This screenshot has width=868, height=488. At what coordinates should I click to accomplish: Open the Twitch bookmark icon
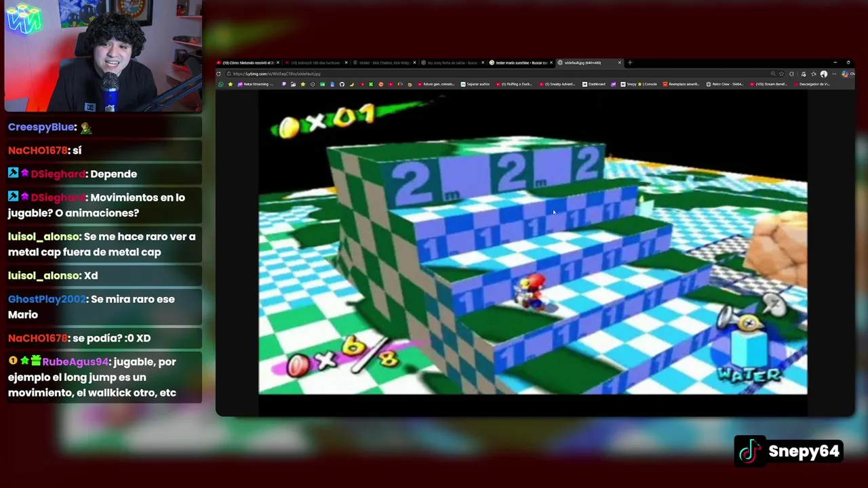pyautogui.click(x=284, y=84)
